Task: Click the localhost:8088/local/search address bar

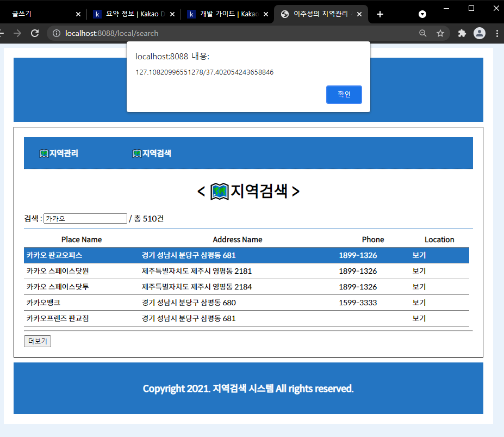Action: (x=111, y=33)
